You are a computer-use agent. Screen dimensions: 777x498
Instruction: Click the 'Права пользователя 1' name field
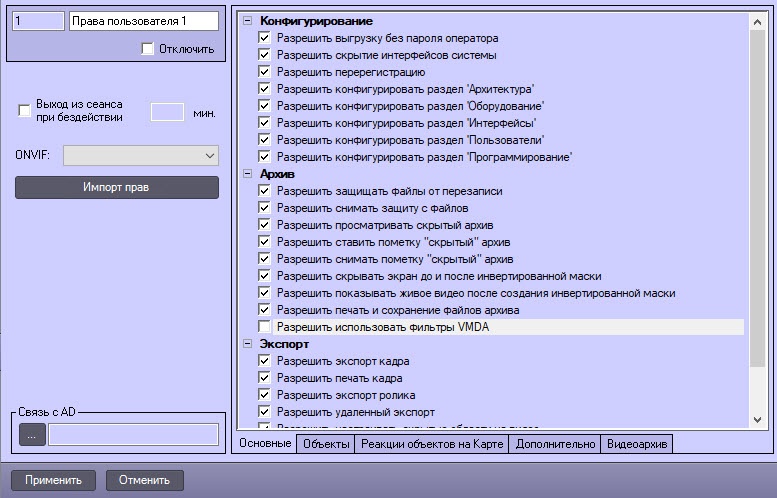pos(144,21)
